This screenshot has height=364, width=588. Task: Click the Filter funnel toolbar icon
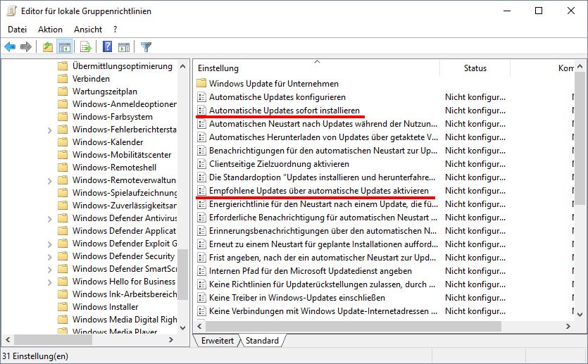point(146,47)
